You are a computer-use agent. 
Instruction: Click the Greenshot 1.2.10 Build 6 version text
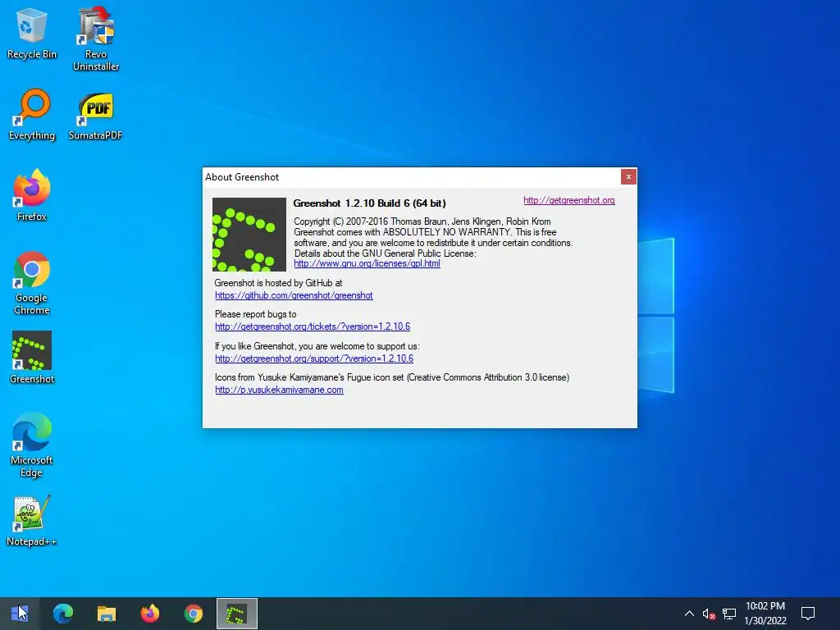[369, 203]
